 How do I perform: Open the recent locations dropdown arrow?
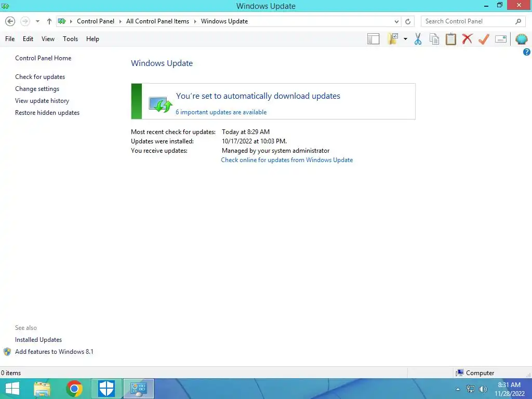pyautogui.click(x=37, y=21)
